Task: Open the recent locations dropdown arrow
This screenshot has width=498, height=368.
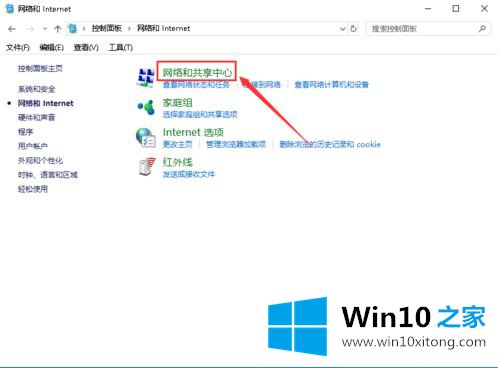Action: click(45, 29)
